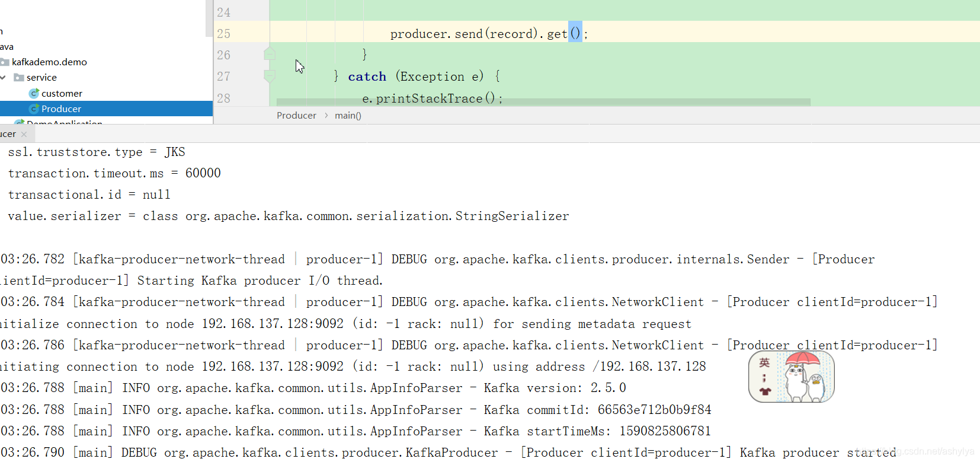Toggle code fold marker on line 27
980x462 pixels.
click(270, 76)
